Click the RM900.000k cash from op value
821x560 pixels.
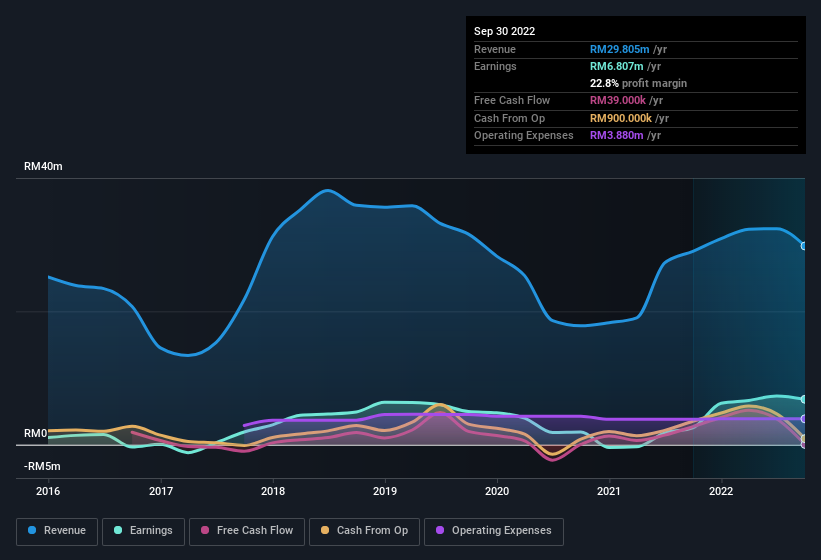pyautogui.click(x=620, y=118)
